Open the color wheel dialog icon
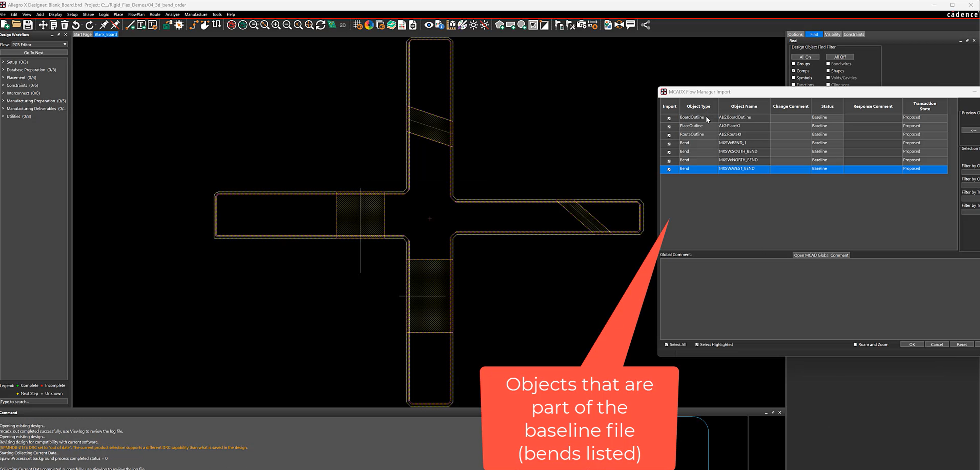The height and width of the screenshot is (470, 980). coord(369,25)
